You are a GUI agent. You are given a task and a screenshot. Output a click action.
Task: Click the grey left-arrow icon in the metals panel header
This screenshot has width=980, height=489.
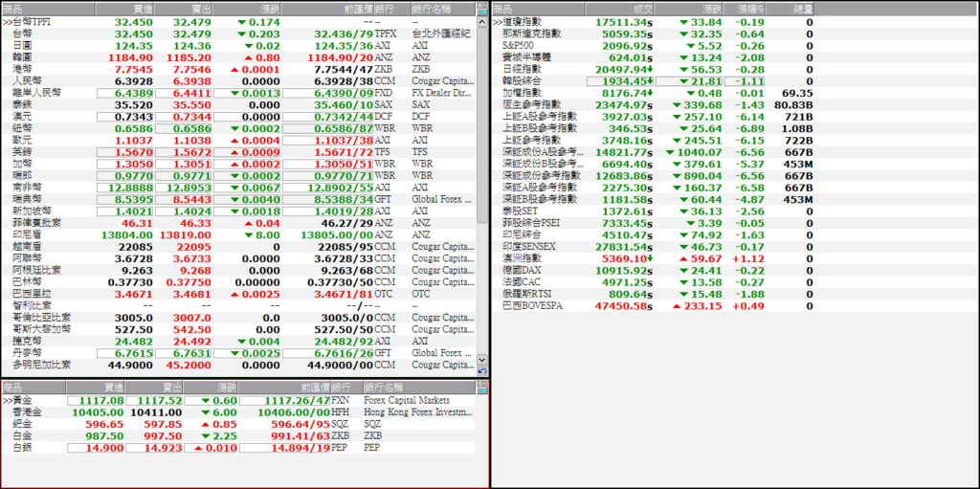(482, 384)
